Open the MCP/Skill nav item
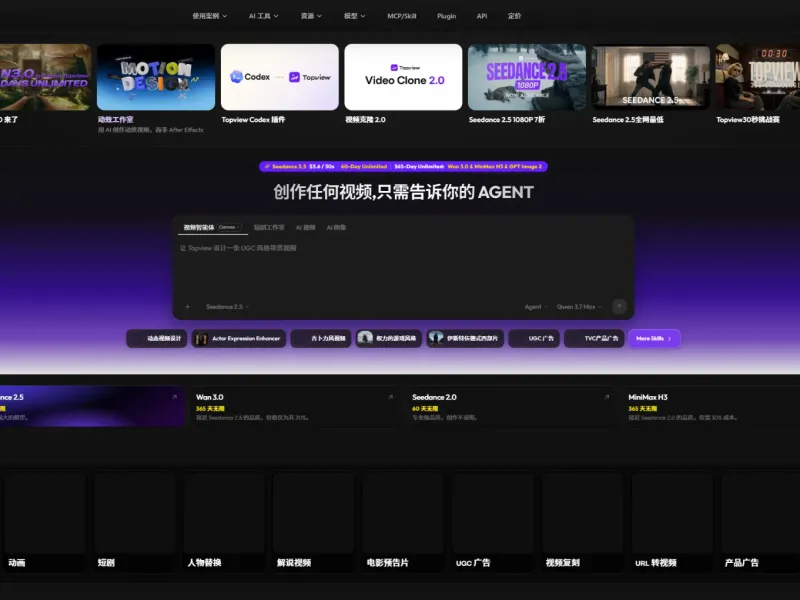Screen dimensions: 800x600 click(402, 16)
